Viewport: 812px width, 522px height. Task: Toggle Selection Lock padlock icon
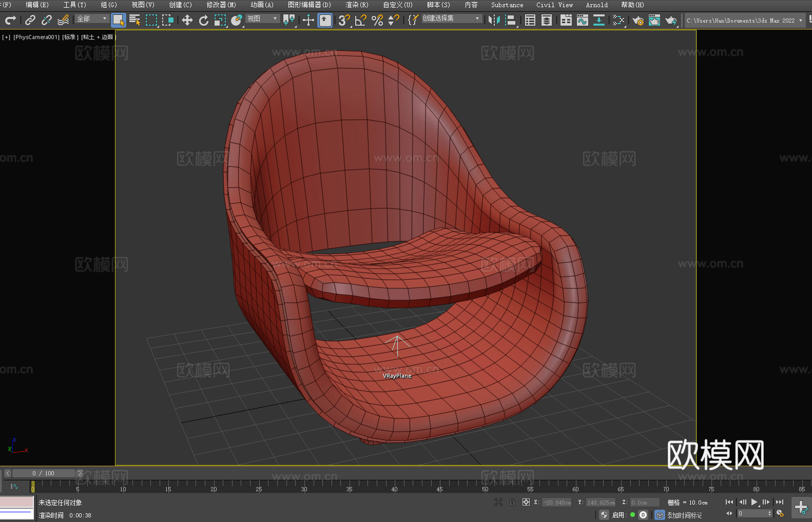tap(512, 502)
